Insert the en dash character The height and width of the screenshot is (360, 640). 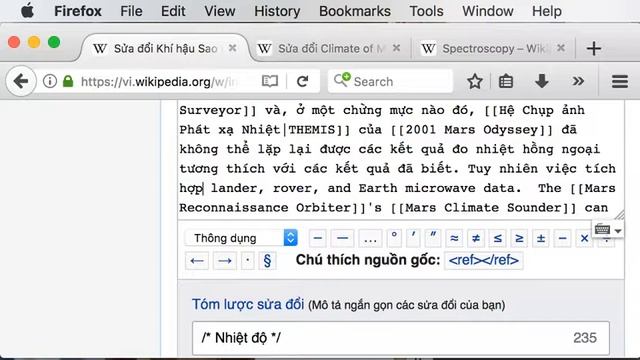coord(318,238)
